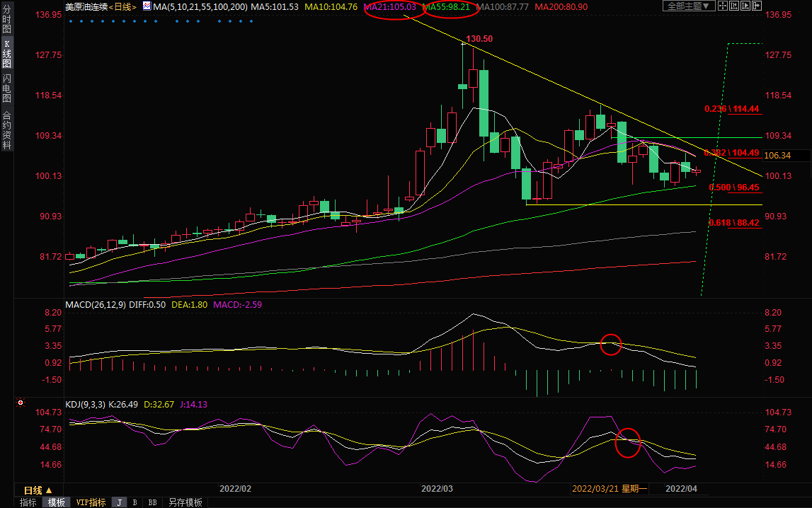The height and width of the screenshot is (508, 812).
Task: Click the crosshair cursor icon in top toolbar
Action: 723,6
